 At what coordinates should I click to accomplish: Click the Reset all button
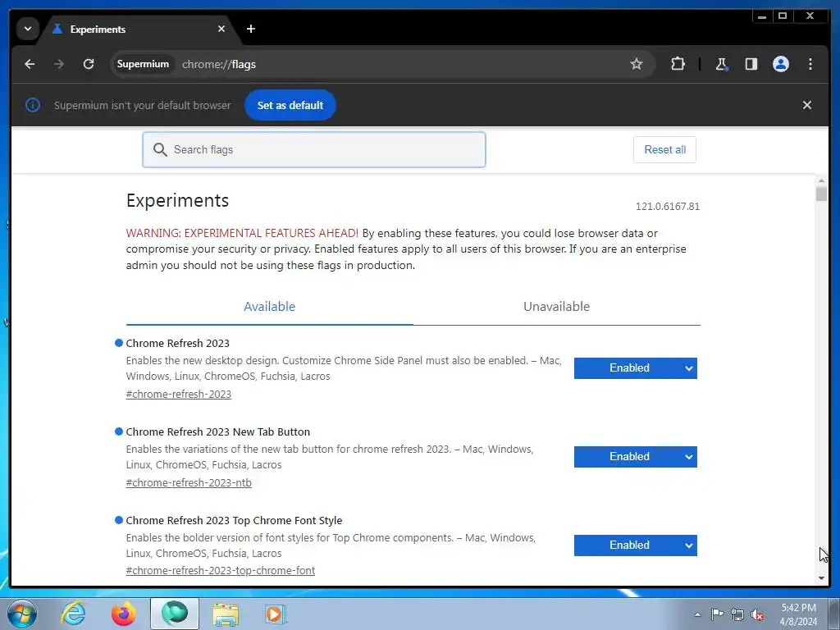coord(664,149)
